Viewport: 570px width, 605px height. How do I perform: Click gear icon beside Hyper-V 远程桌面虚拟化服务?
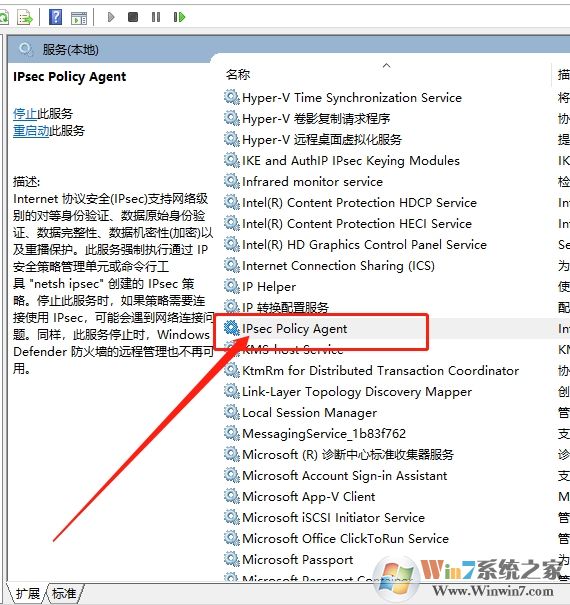232,139
